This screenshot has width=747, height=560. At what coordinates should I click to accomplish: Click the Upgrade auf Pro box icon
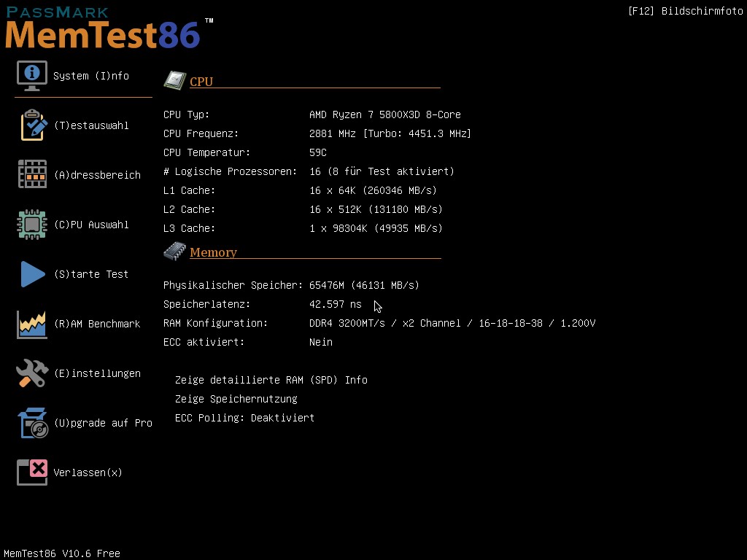click(x=33, y=422)
